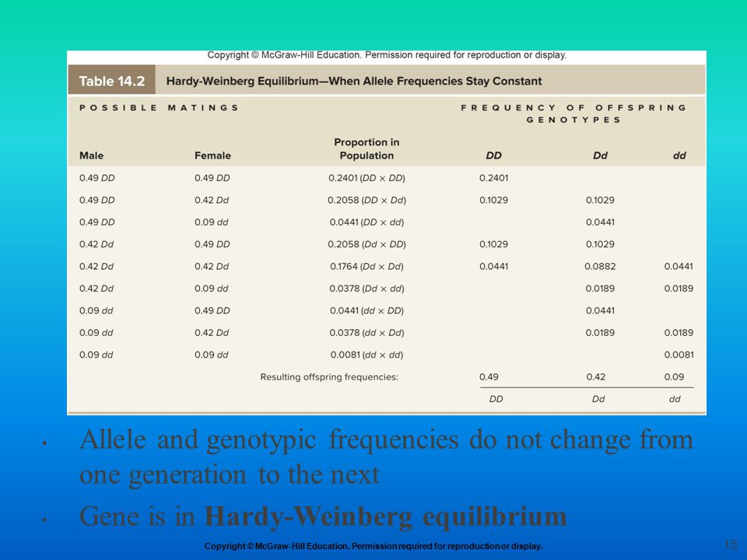The image size is (747, 560).
Task: Click the cell '0.2401 (DD × DD)'
Action: 366,177
